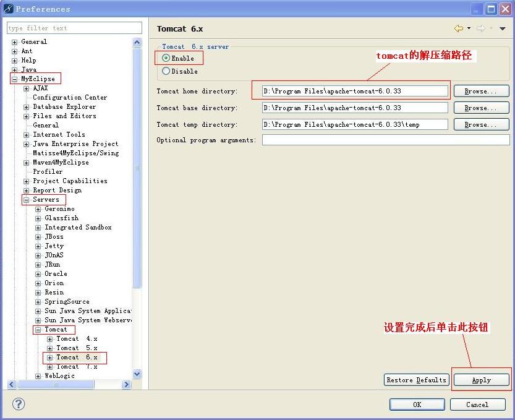Image resolution: width=515 pixels, height=420 pixels.
Task: Click the Apply button
Action: (x=481, y=380)
